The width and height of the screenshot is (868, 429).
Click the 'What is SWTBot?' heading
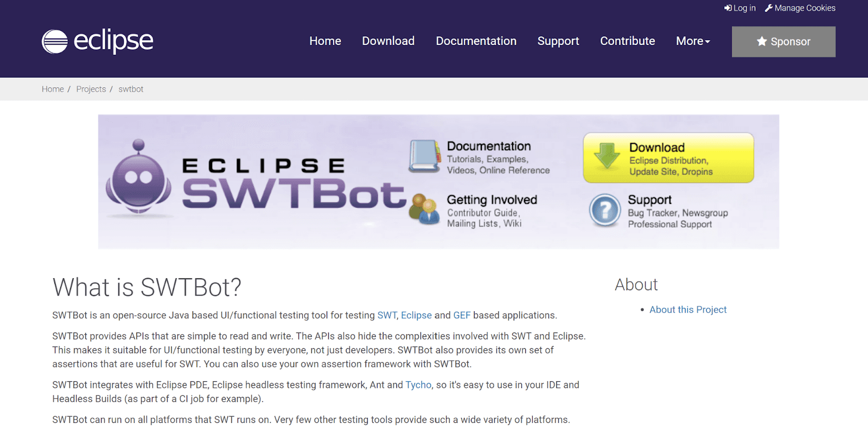(x=146, y=287)
